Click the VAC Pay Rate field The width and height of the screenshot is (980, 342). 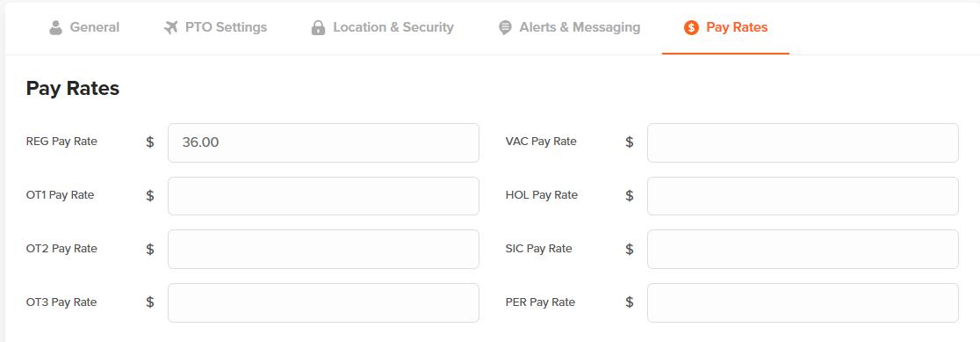tap(803, 142)
